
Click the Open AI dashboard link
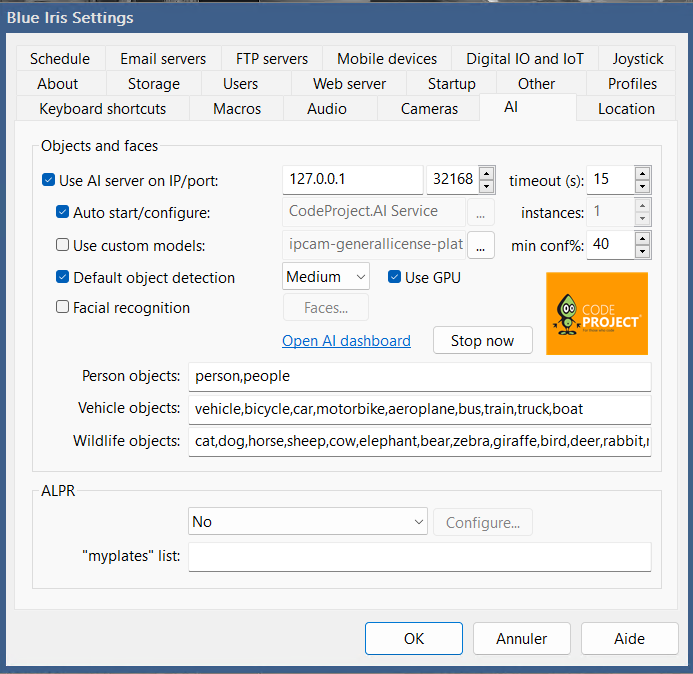346,341
